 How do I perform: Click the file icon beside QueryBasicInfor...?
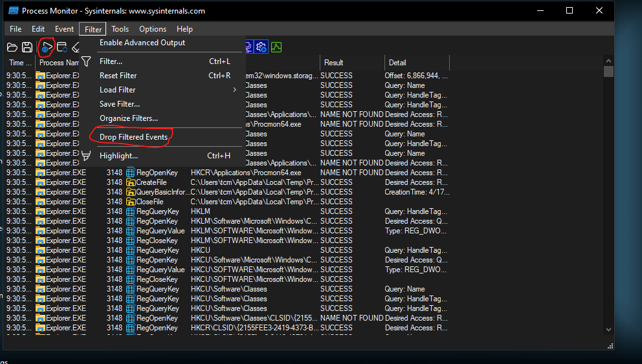(x=131, y=192)
